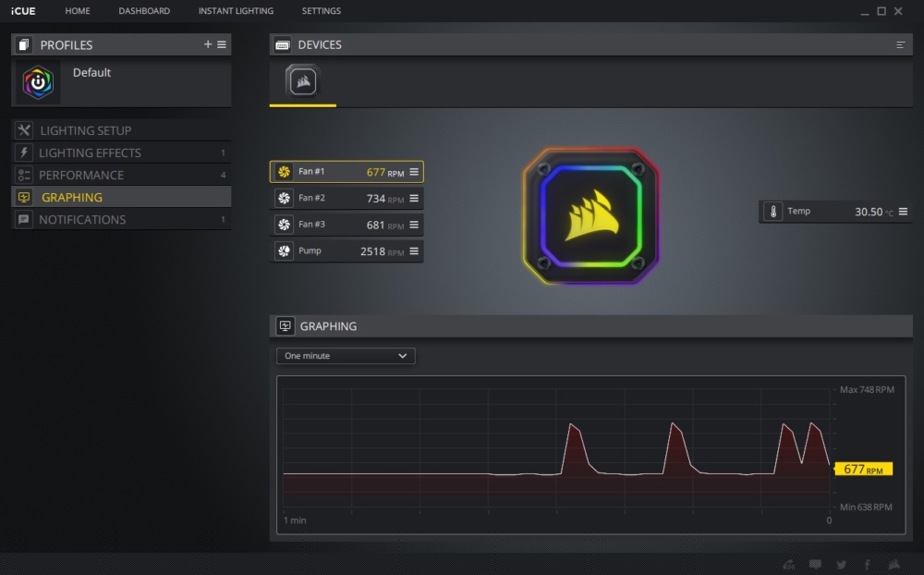Open the Twitter link icon
This screenshot has height=575, width=924.
pos(842,565)
